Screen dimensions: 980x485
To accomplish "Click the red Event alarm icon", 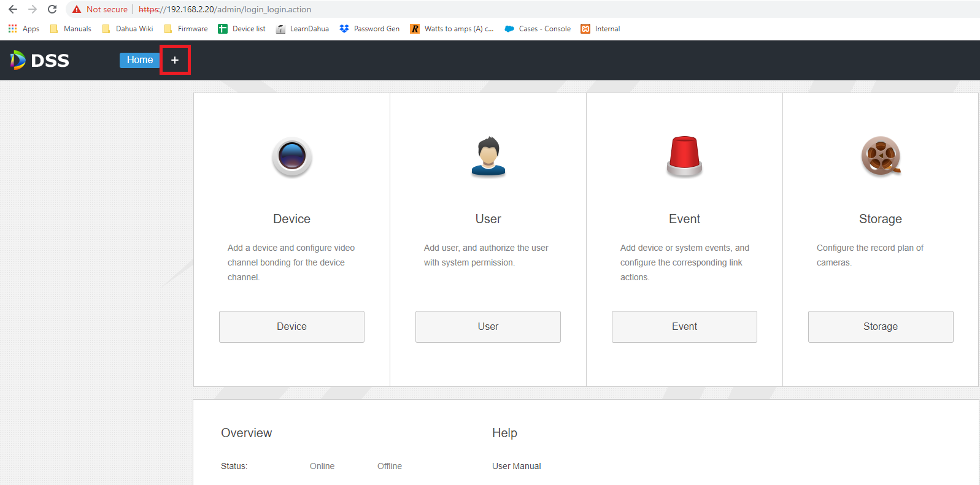I will click(x=684, y=156).
